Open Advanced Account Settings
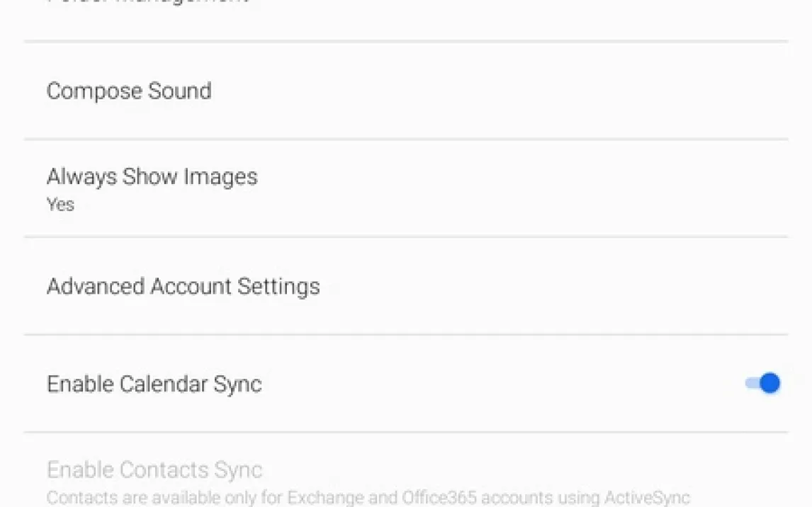This screenshot has height=507, width=812. point(183,286)
